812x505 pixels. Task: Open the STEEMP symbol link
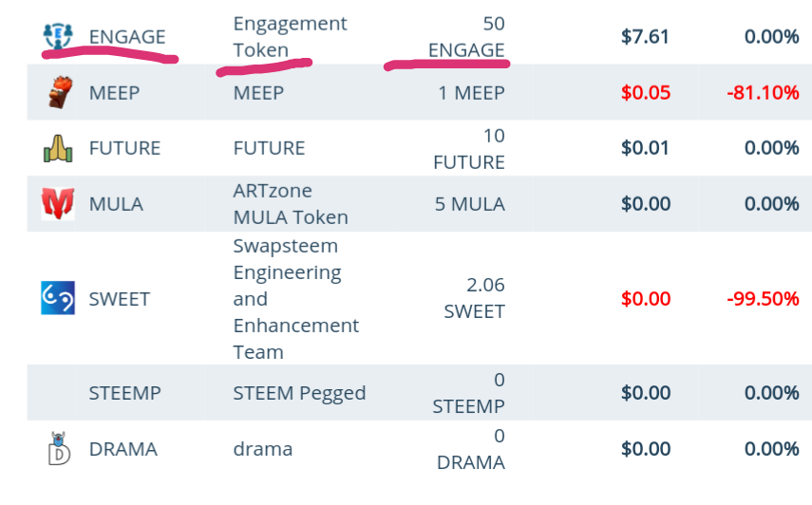pos(124,393)
